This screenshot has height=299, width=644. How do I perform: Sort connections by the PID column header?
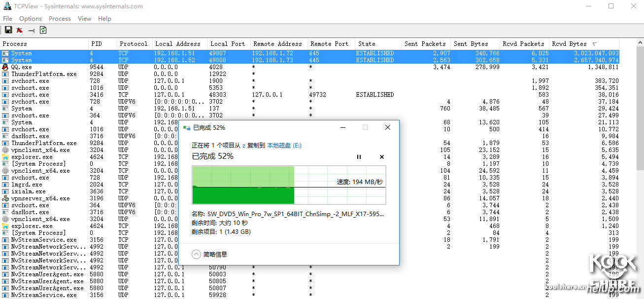pyautogui.click(x=97, y=44)
